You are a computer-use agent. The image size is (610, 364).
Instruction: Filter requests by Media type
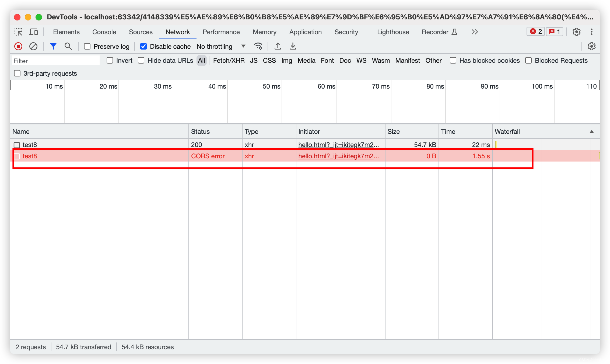click(x=306, y=60)
